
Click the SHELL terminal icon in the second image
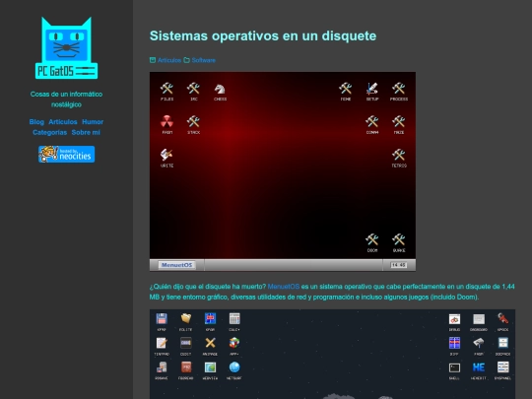pos(454,370)
